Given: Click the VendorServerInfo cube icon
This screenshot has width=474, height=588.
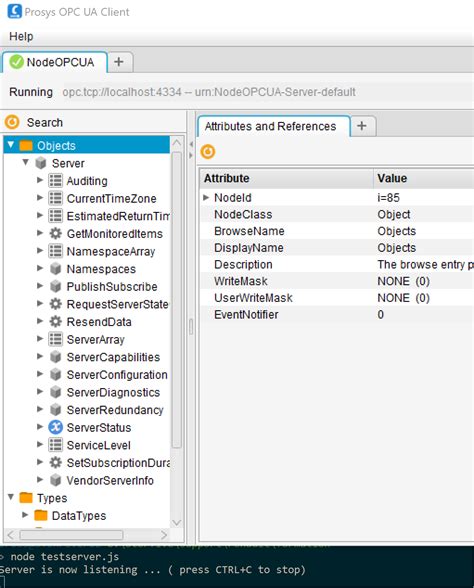Looking at the screenshot, I should tap(56, 480).
